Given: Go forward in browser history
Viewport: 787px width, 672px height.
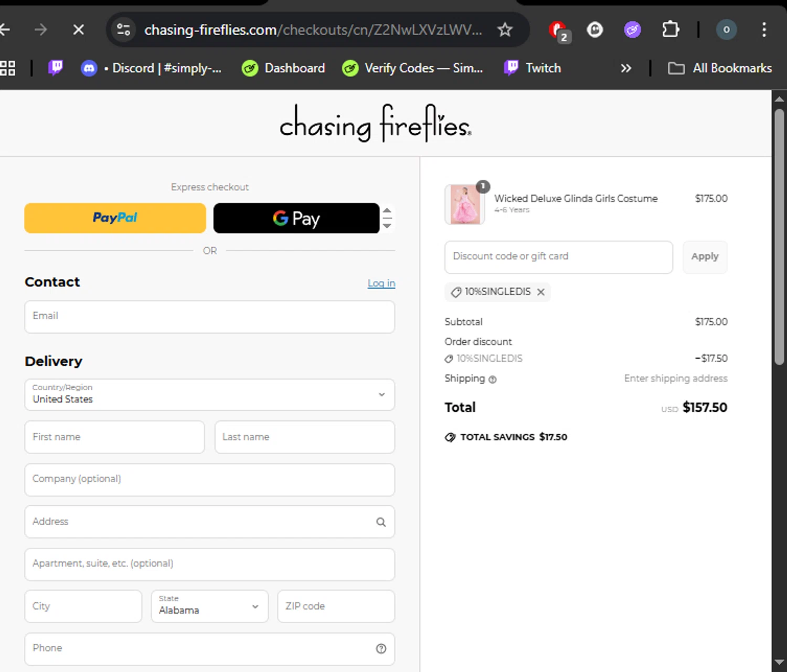Looking at the screenshot, I should coord(40,30).
